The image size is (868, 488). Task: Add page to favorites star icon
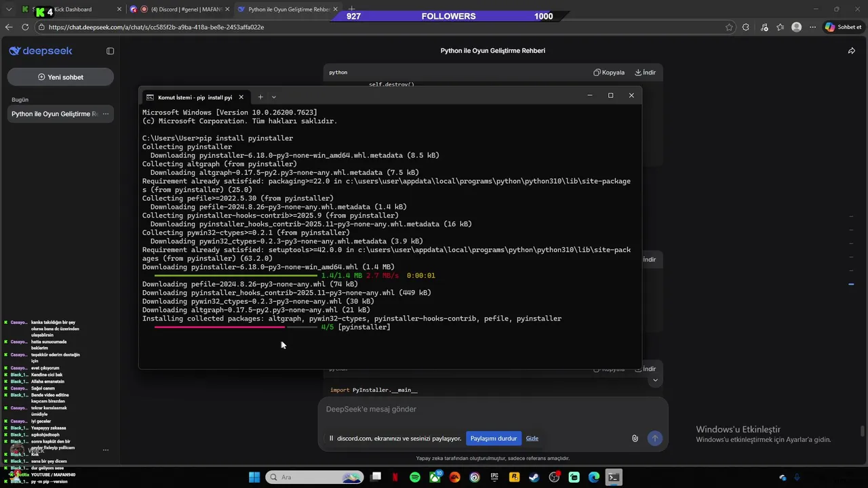[x=729, y=27]
